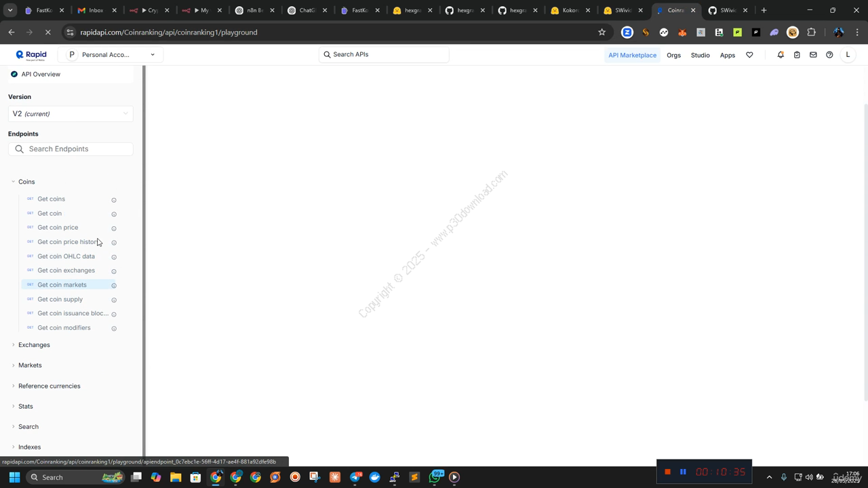The width and height of the screenshot is (868, 488).
Task: Click info icon next to Get coin price
Action: (114, 228)
